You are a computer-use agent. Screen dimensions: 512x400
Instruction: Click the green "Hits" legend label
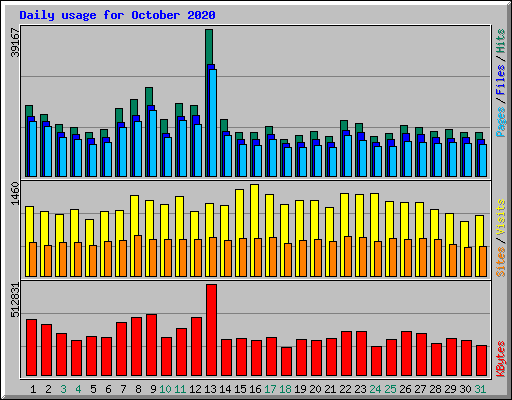pyautogui.click(x=501, y=41)
